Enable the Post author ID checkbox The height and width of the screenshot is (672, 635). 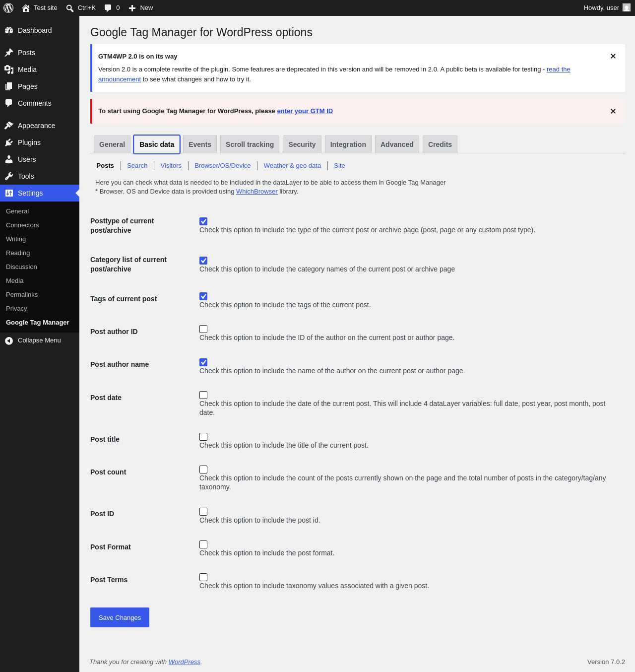coord(203,329)
